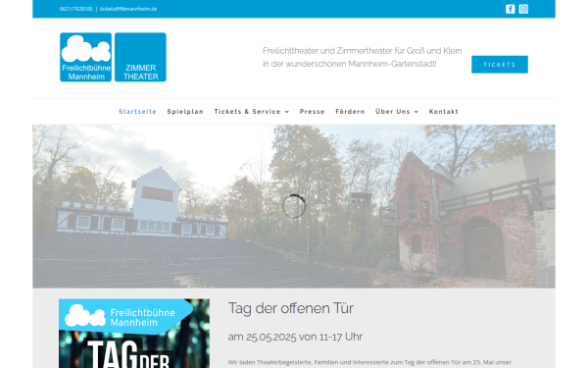This screenshot has height=368, width=588.
Task: Call phone number 0621/7628100
Action: pyautogui.click(x=75, y=9)
